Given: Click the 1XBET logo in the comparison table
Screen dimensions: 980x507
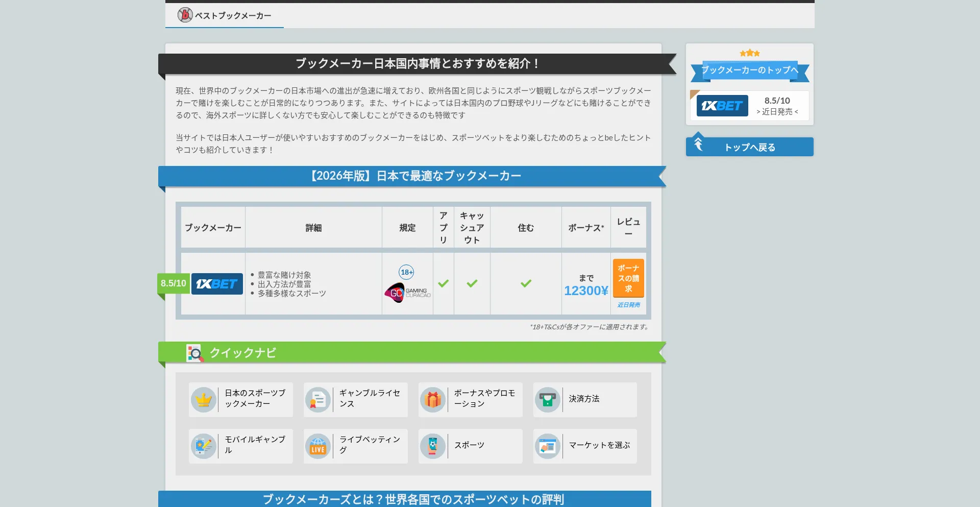Looking at the screenshot, I should [217, 284].
